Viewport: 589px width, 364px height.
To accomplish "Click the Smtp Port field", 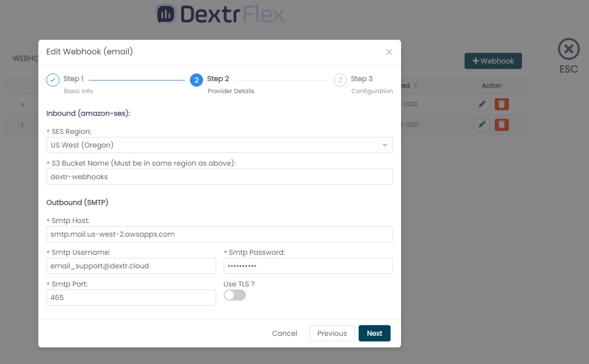I will tap(131, 298).
